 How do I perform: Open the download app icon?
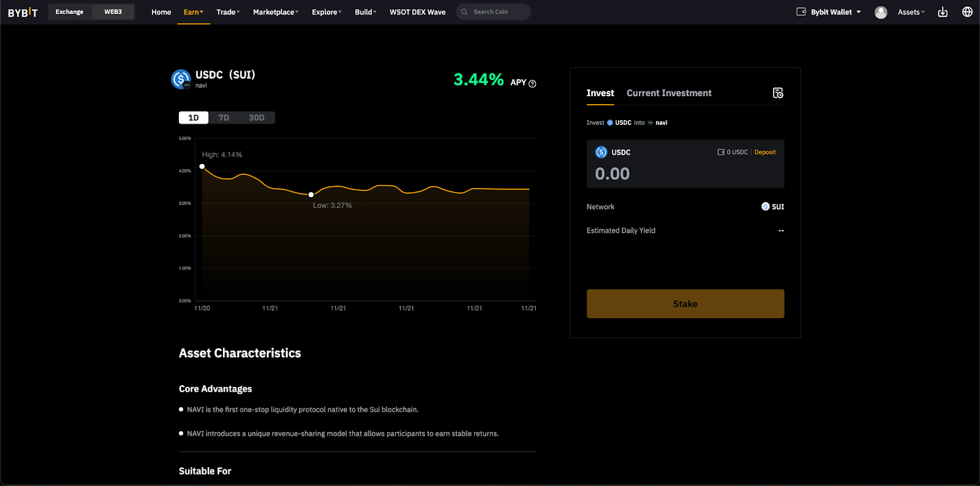(943, 12)
